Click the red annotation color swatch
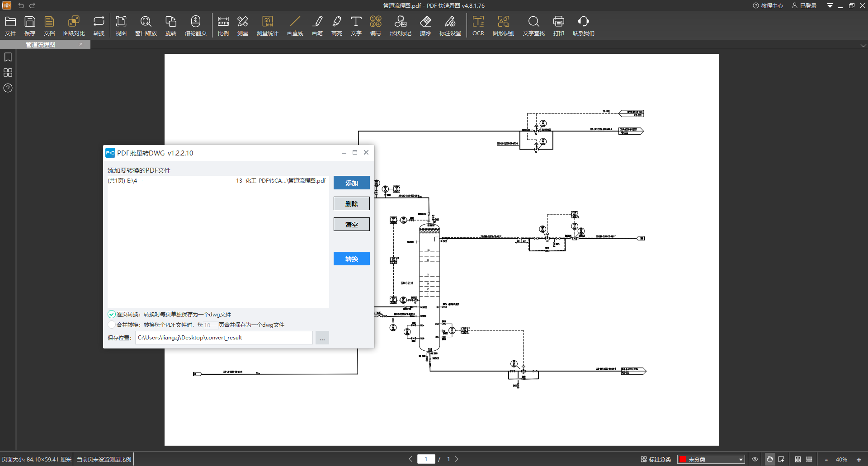Viewport: 868px width, 466px height. 683,459
